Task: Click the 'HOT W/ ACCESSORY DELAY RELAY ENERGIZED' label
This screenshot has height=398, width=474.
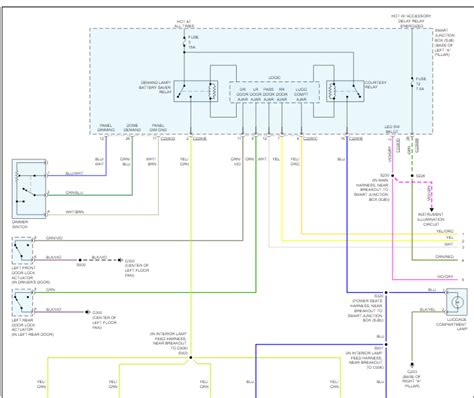Action: click(x=411, y=21)
